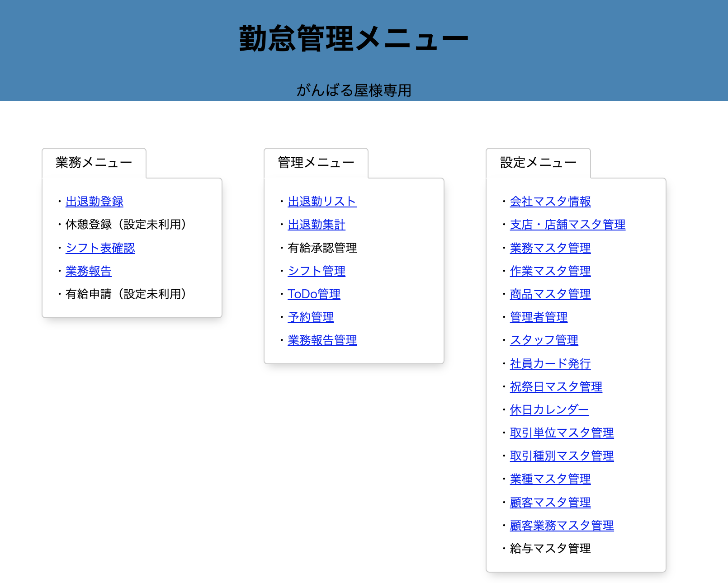Open the 管理者管理 link

539,317
